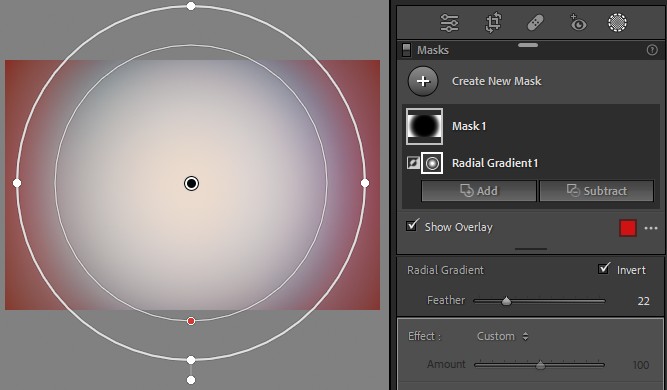The height and width of the screenshot is (390, 667).
Task: Select the Radial Gradient 1 row label
Action: [x=495, y=163]
